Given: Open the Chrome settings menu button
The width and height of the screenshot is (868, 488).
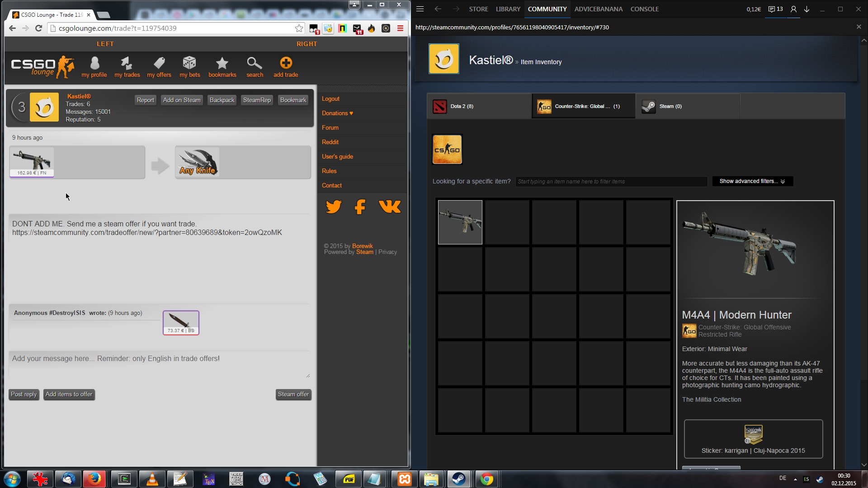Looking at the screenshot, I should coord(400,28).
